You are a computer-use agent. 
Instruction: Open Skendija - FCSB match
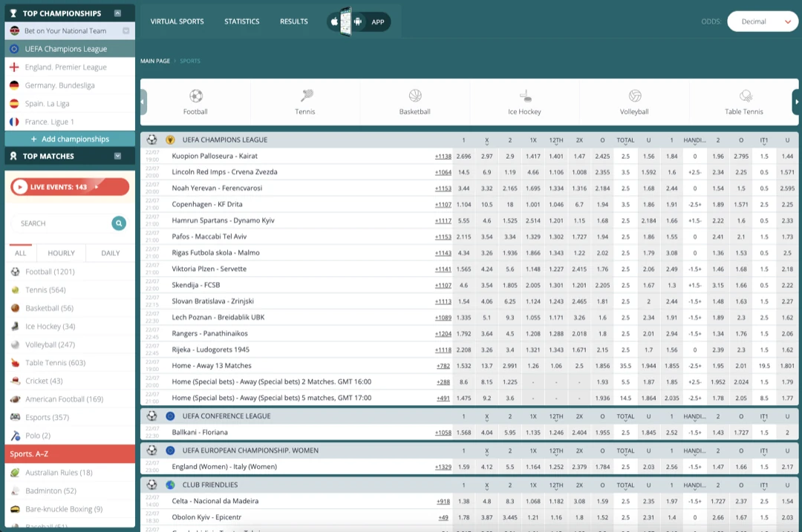[x=195, y=285]
